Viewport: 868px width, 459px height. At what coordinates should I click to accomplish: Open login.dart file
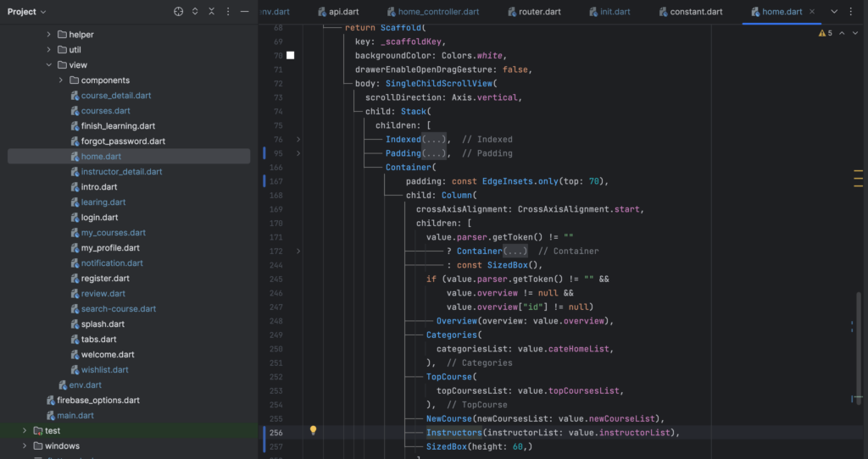pos(99,218)
